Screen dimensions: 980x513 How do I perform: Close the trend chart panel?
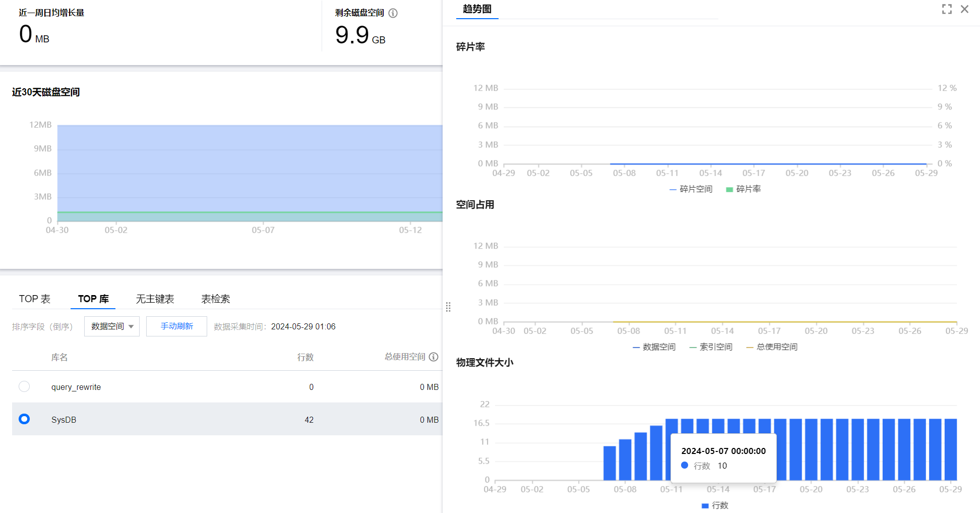(x=964, y=9)
